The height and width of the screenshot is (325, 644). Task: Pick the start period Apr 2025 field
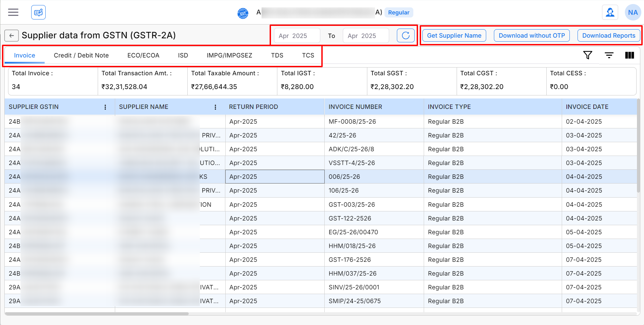(297, 36)
